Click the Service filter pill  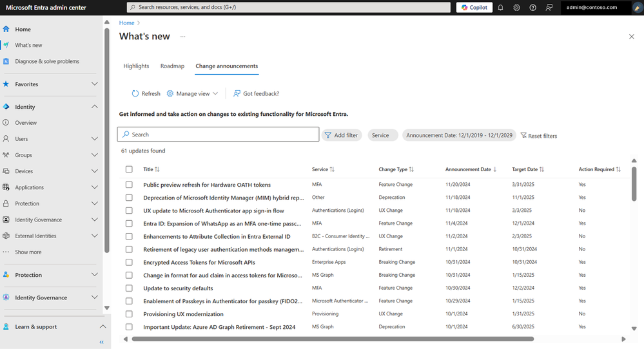tap(382, 135)
